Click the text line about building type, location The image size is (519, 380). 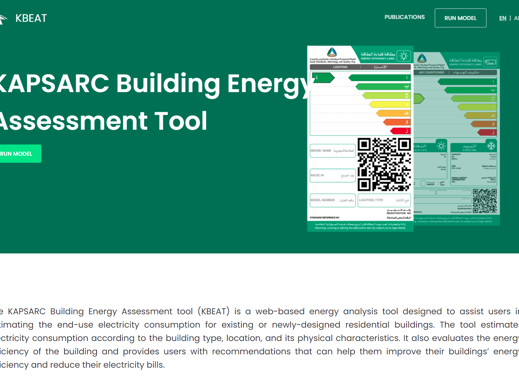pos(259,338)
